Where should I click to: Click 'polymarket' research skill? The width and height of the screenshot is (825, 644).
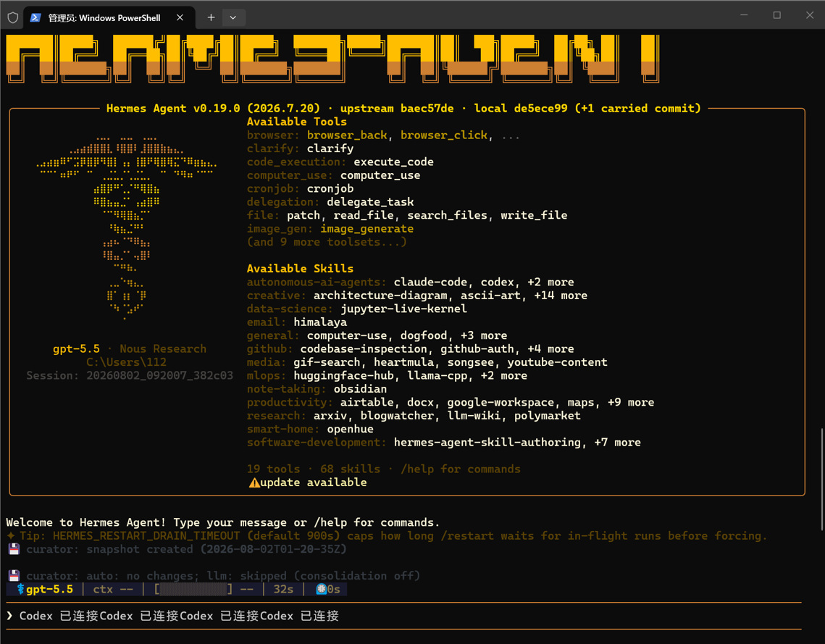pos(547,416)
